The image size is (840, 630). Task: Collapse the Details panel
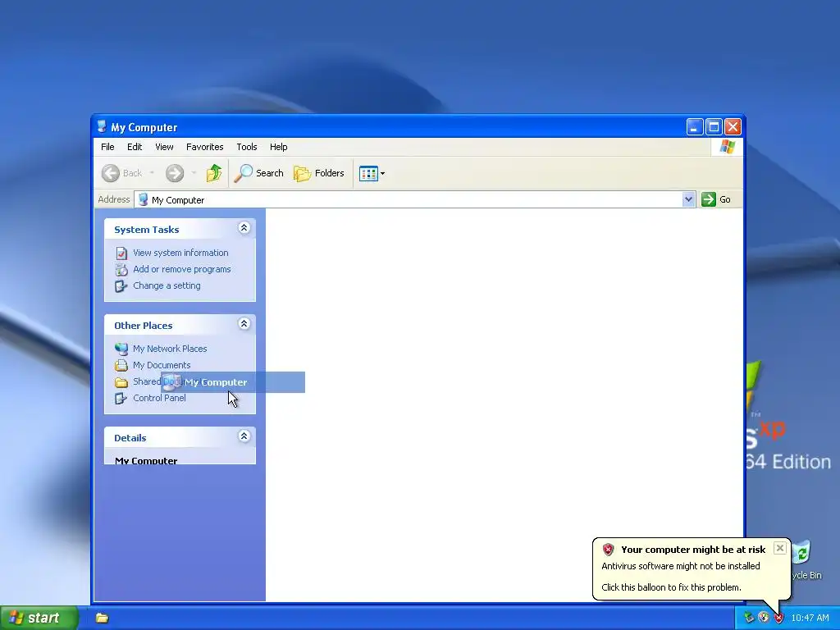pos(244,436)
